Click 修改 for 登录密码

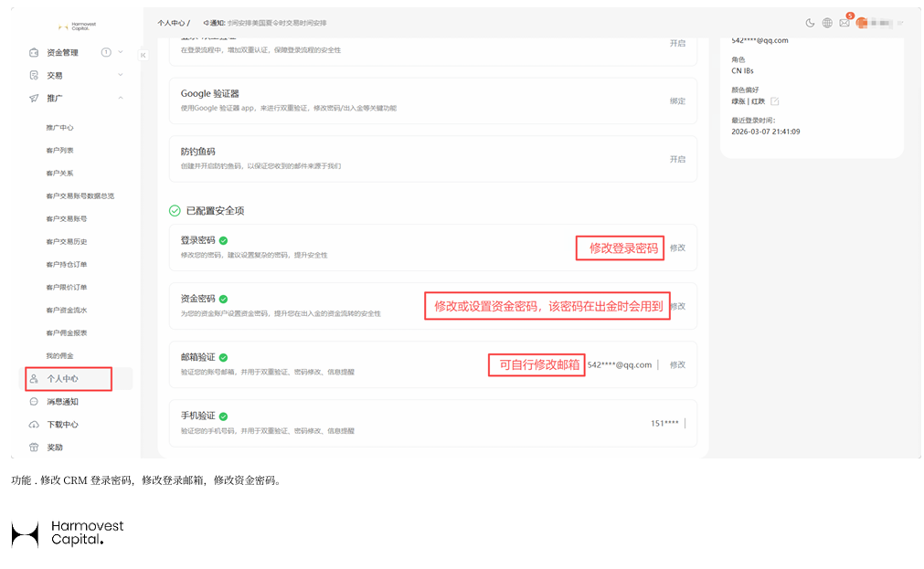pos(677,248)
